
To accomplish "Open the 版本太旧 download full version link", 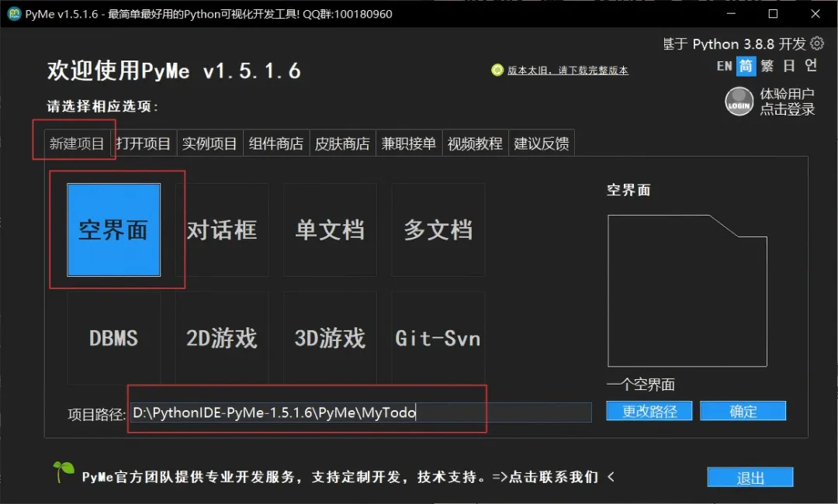I will coord(568,71).
